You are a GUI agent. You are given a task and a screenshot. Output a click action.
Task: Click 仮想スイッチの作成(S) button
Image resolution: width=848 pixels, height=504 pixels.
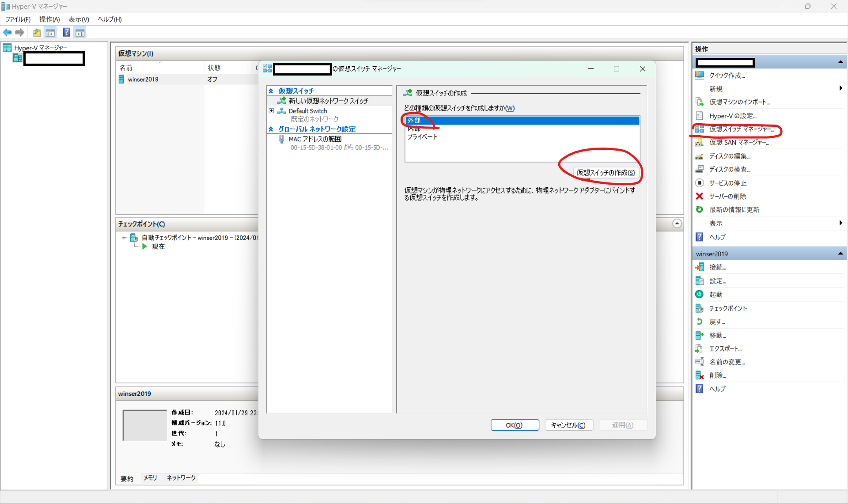point(606,173)
